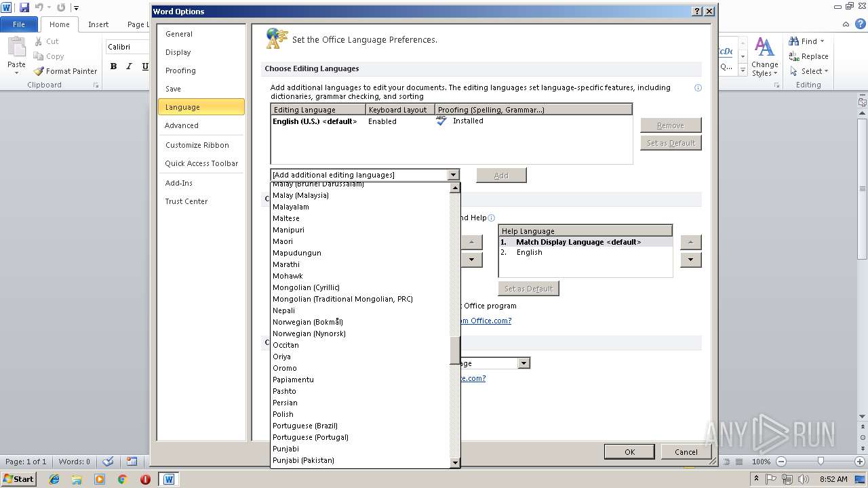The height and width of the screenshot is (488, 868).
Task: Show hidden tray icons arrow
Action: (757, 479)
